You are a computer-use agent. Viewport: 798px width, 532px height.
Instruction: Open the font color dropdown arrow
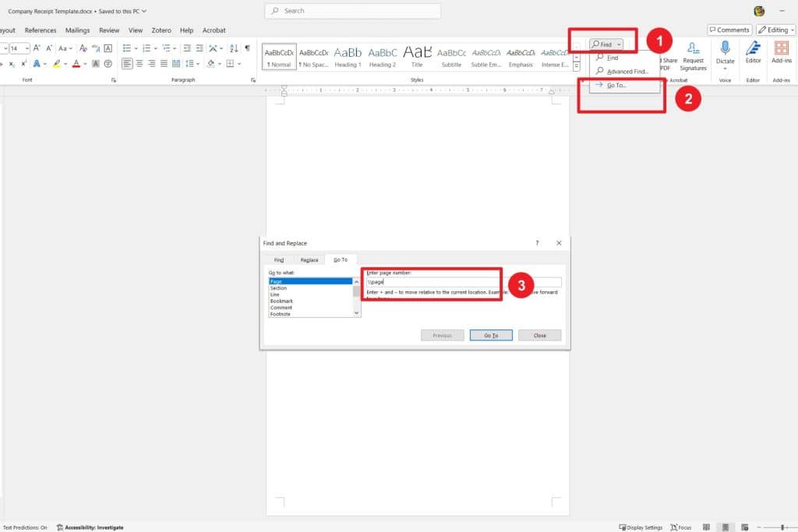point(84,63)
